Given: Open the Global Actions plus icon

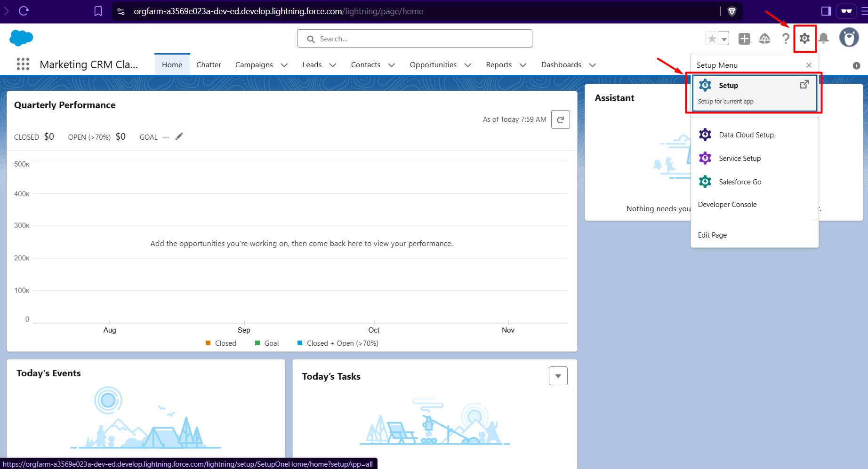Looking at the screenshot, I should [x=744, y=39].
